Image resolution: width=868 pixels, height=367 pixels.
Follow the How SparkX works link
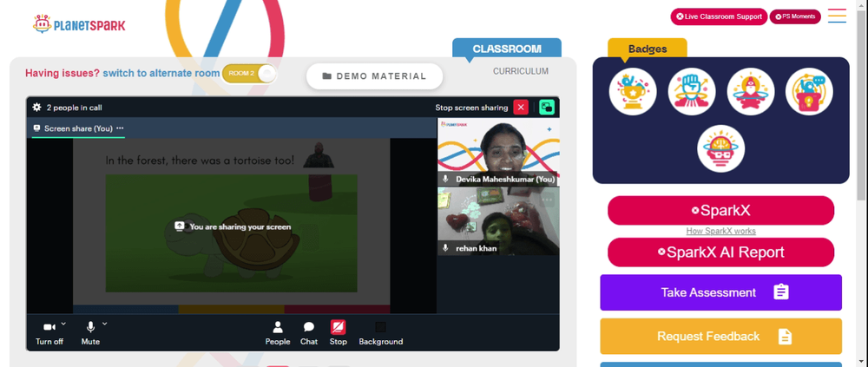pos(720,232)
